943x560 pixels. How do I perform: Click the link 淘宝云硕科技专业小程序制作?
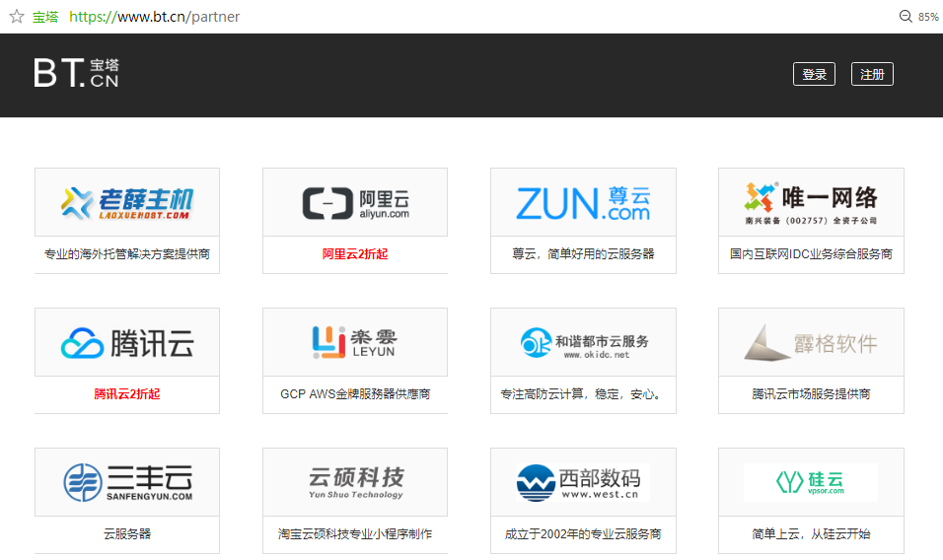355,534
